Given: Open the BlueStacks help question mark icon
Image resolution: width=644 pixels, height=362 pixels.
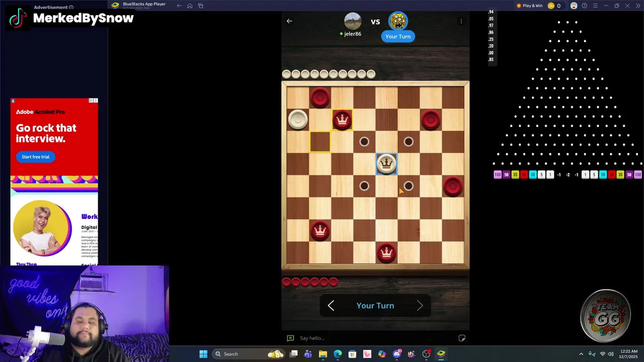Looking at the screenshot, I should 584,6.
